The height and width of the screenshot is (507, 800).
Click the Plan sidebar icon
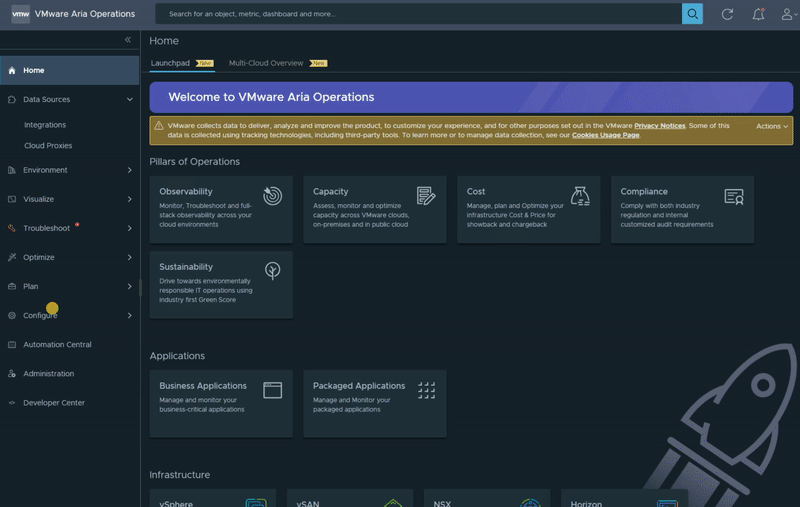[x=12, y=286]
